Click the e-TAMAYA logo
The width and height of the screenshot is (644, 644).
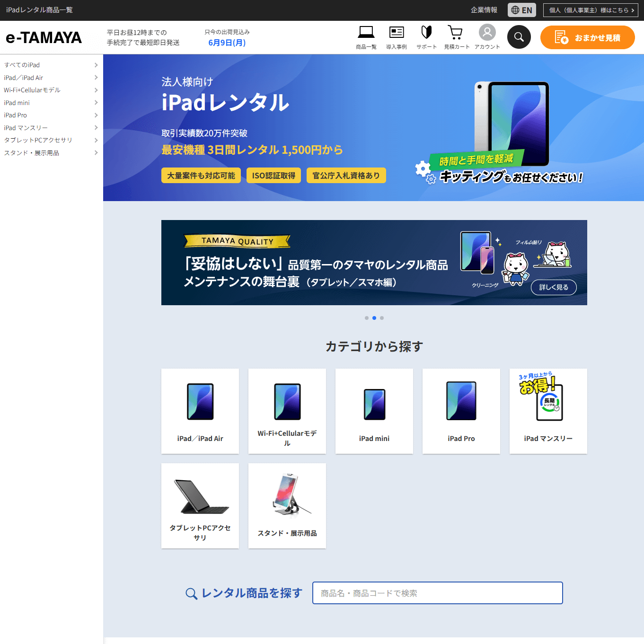pos(44,37)
